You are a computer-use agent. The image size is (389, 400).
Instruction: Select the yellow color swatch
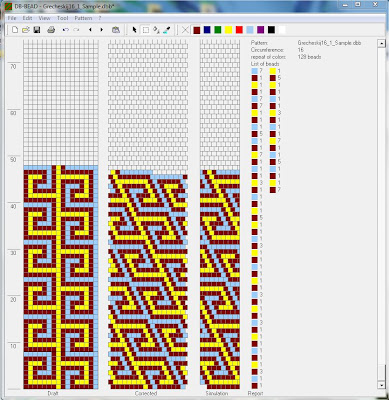(x=228, y=30)
